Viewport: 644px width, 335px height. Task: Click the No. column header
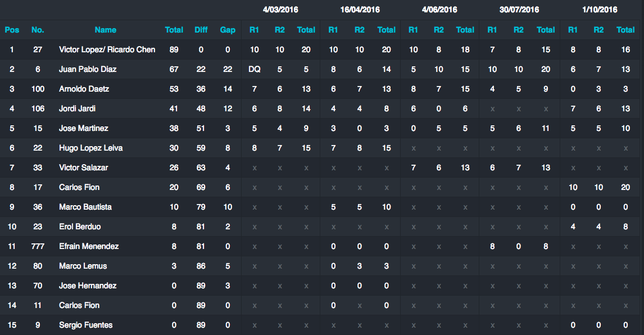pyautogui.click(x=38, y=30)
